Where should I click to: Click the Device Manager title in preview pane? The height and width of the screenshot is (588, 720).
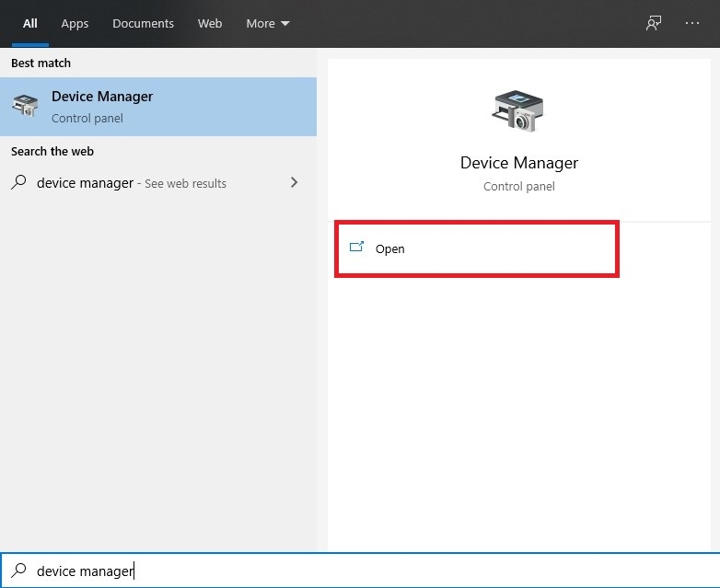(519, 163)
